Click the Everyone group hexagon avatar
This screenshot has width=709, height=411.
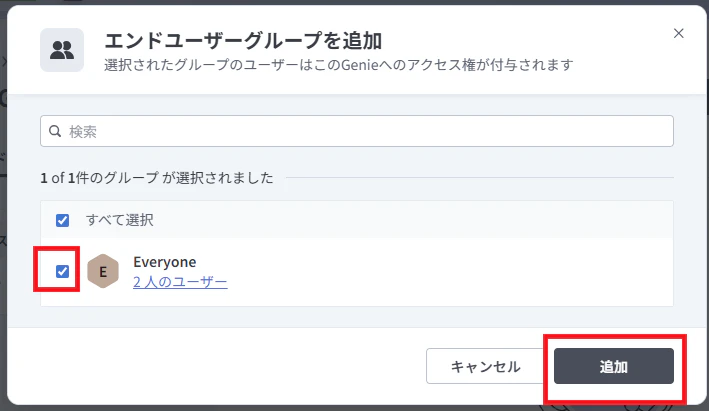[x=103, y=271]
